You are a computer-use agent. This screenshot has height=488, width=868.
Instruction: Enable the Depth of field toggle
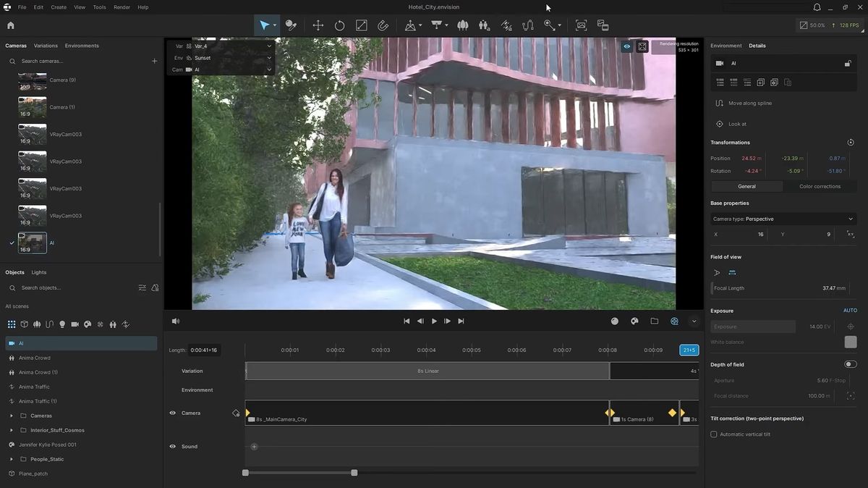click(x=850, y=364)
